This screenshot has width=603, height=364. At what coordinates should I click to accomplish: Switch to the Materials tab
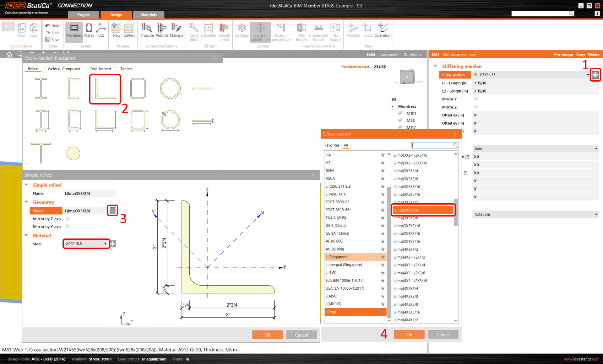pyautogui.click(x=148, y=14)
